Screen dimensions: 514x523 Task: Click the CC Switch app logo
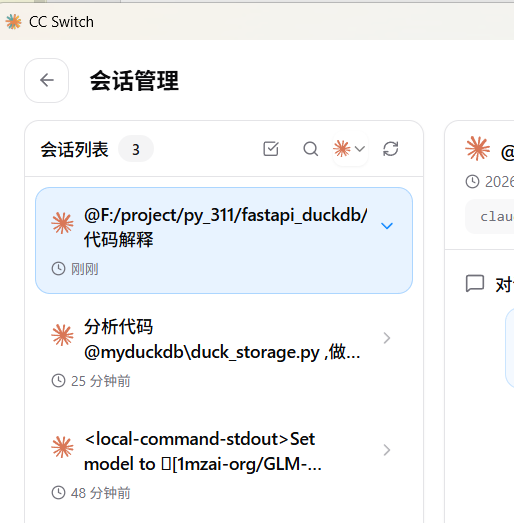click(13, 22)
